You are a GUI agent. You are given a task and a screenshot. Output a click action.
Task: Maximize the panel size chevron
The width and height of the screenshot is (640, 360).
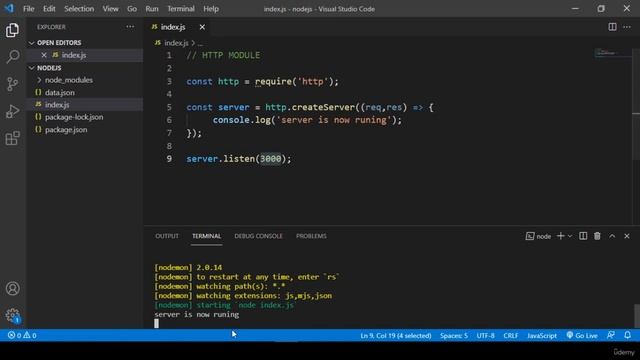612,236
